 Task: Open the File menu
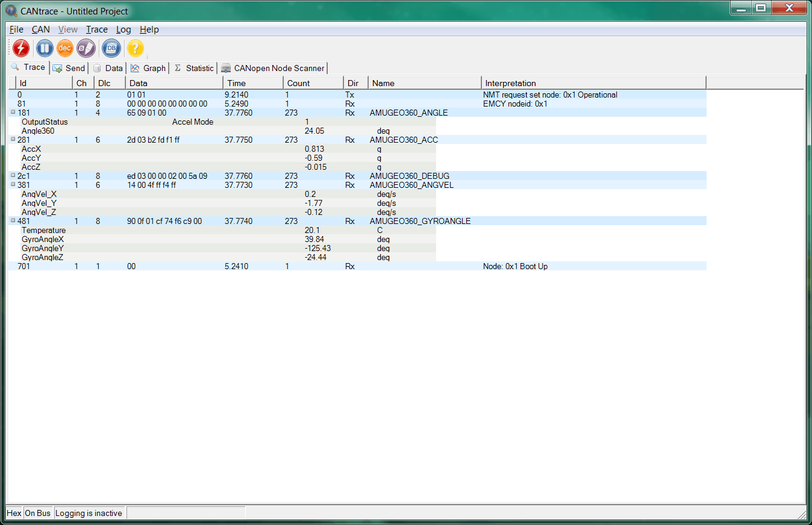16,30
